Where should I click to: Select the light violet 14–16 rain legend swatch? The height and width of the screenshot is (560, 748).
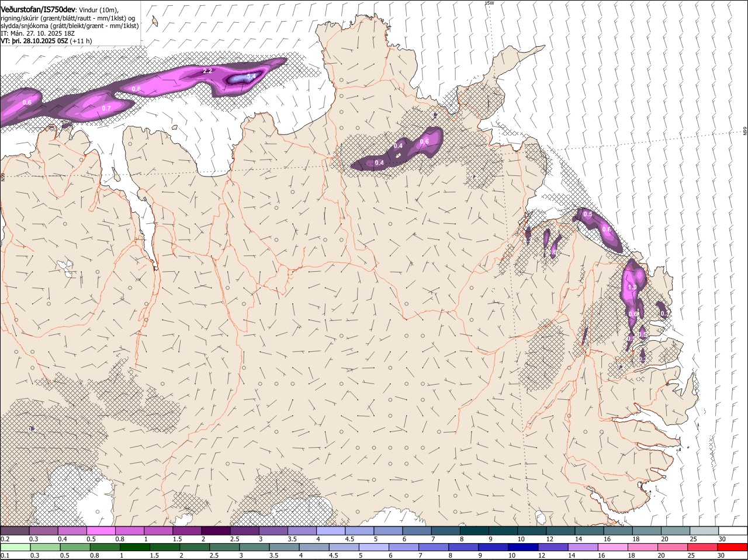tap(582, 547)
